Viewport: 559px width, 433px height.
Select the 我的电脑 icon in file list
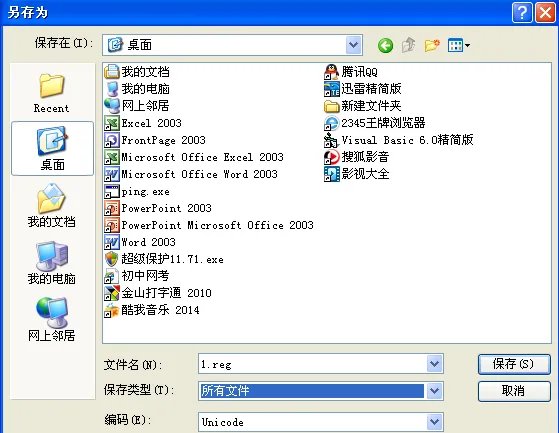pos(112,89)
